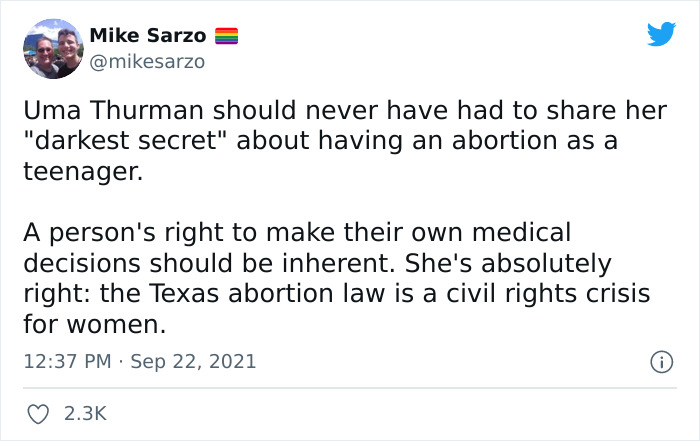Click the 2.3K like count

(x=84, y=413)
